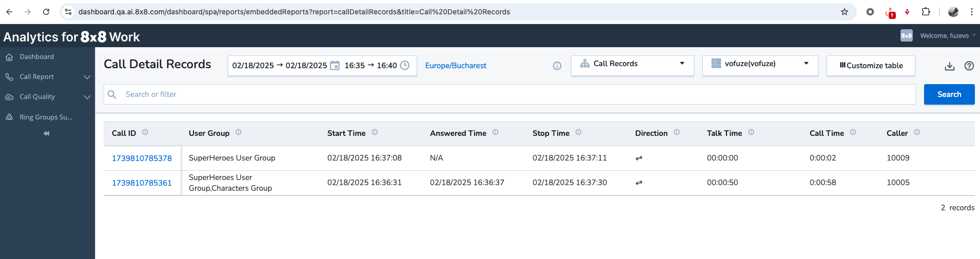The height and width of the screenshot is (259, 980).
Task: Open call ID 1739810785361 link
Action: (142, 183)
